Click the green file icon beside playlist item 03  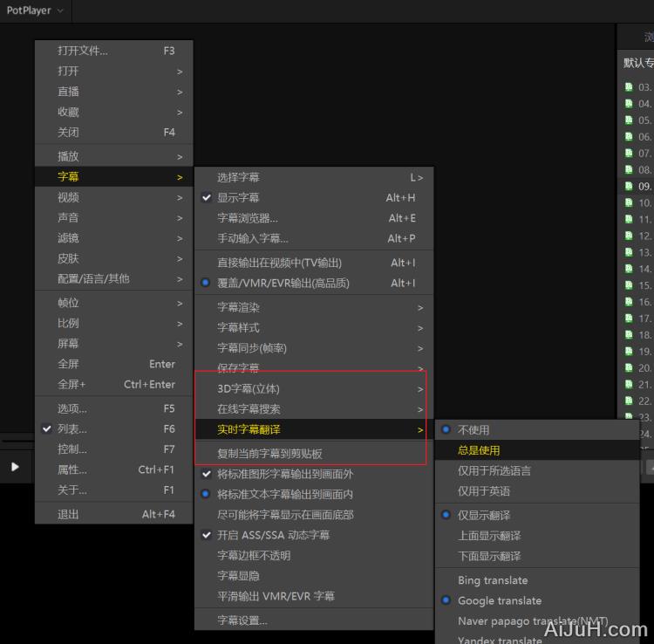click(x=629, y=87)
